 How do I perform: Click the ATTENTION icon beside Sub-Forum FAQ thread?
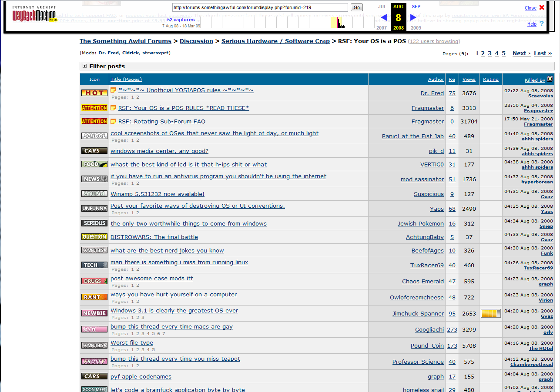click(94, 121)
